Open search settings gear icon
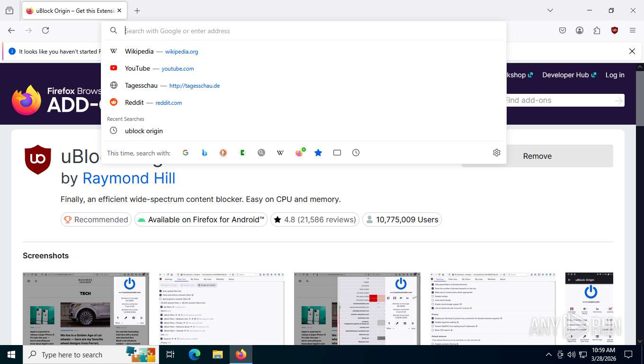Screen dimensions: 644x364 tap(497, 153)
